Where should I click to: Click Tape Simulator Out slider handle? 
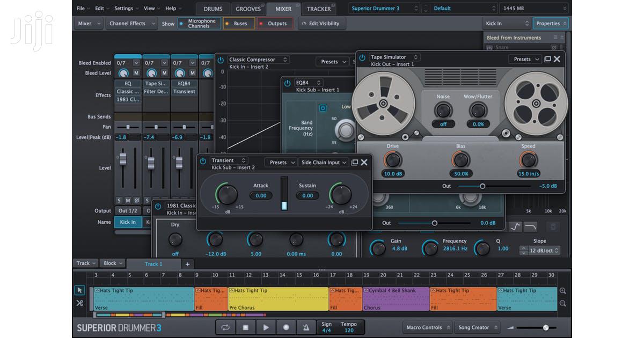click(482, 186)
